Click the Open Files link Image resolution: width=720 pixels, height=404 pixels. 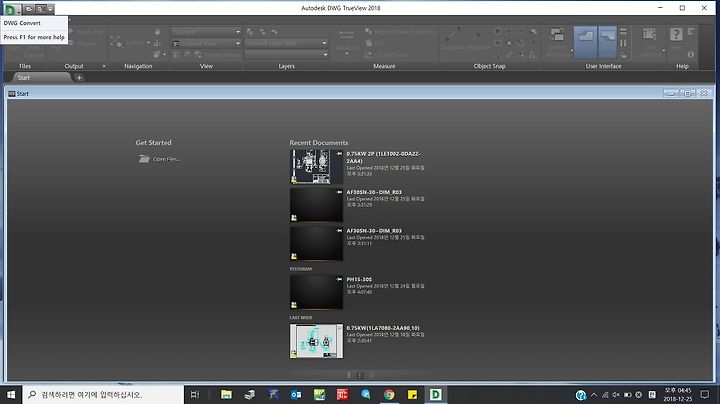tap(159, 159)
